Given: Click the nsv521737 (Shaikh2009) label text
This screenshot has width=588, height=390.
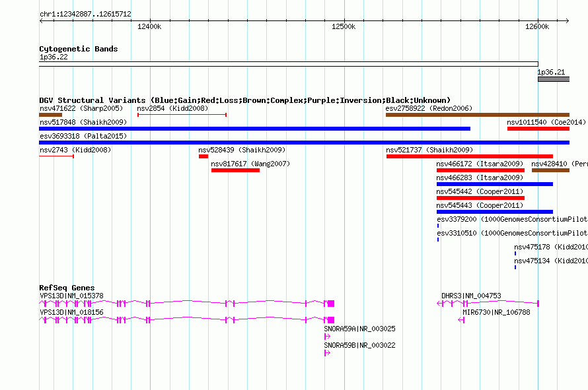Looking at the screenshot, I should click(x=429, y=150).
